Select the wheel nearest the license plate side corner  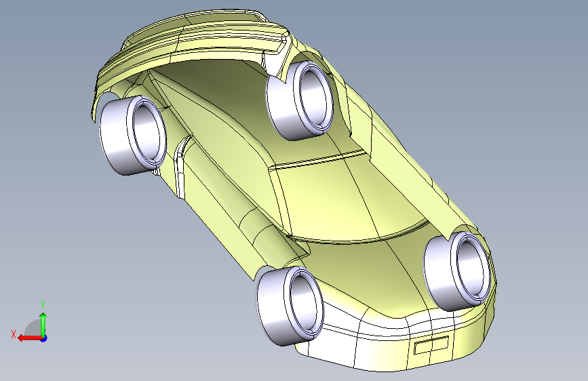[457, 271]
